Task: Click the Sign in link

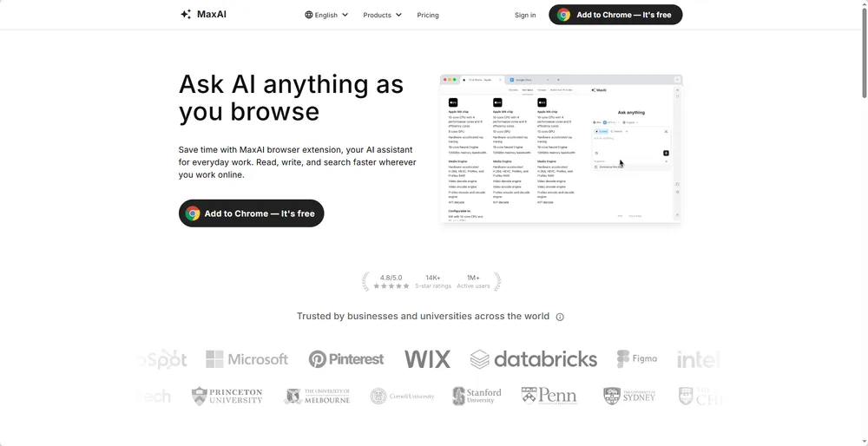Action: (x=525, y=15)
